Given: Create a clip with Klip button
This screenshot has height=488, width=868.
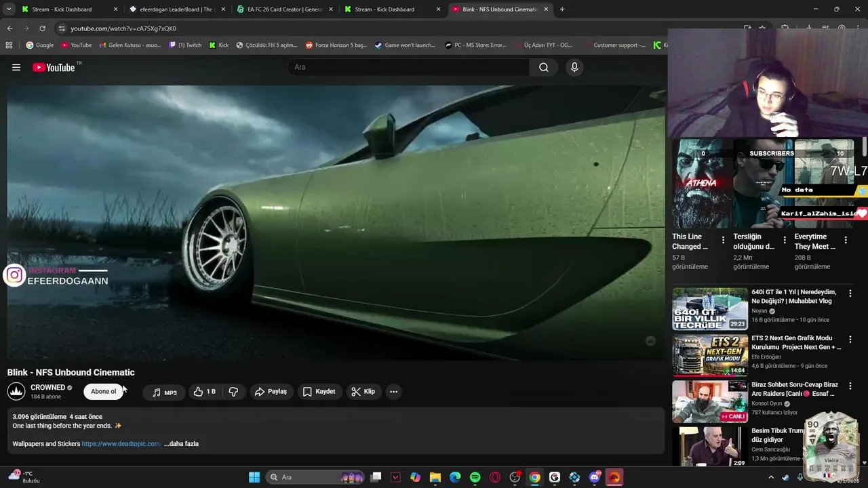Looking at the screenshot, I should point(363,392).
